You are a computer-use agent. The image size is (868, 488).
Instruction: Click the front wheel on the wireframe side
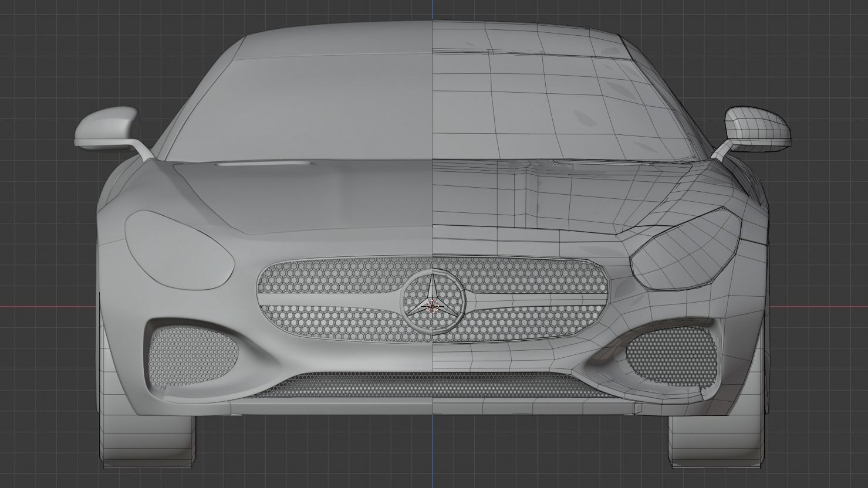(717, 441)
